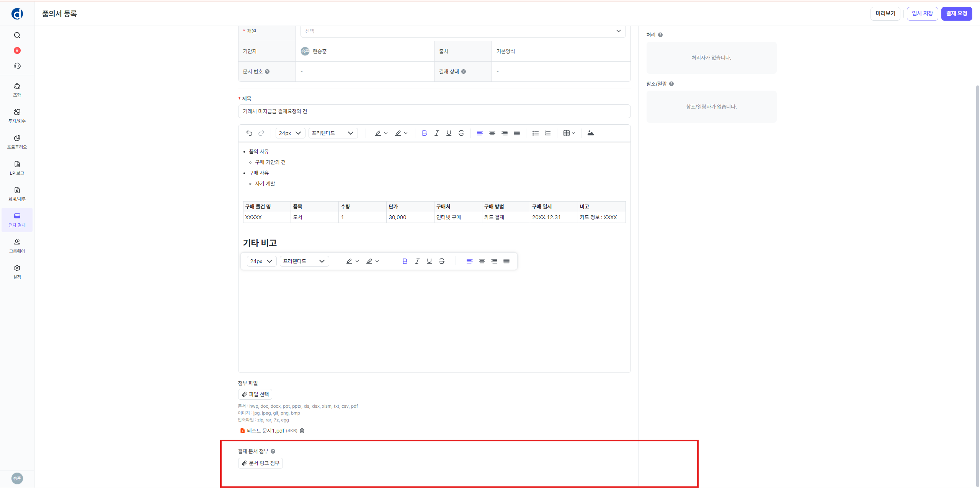This screenshot has height=488, width=980.
Task: Toggle strikethrough in the 기타 비고 toolbar
Action: [442, 261]
